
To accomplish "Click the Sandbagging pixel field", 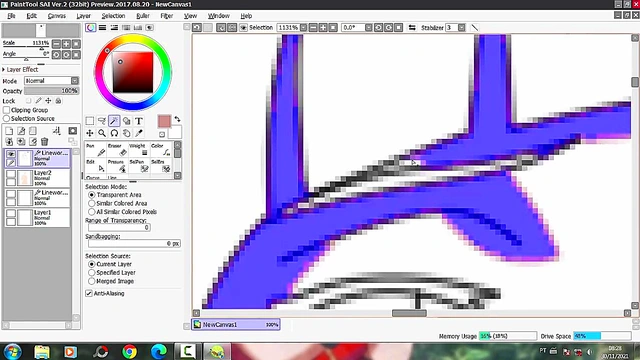I will 134,243.
